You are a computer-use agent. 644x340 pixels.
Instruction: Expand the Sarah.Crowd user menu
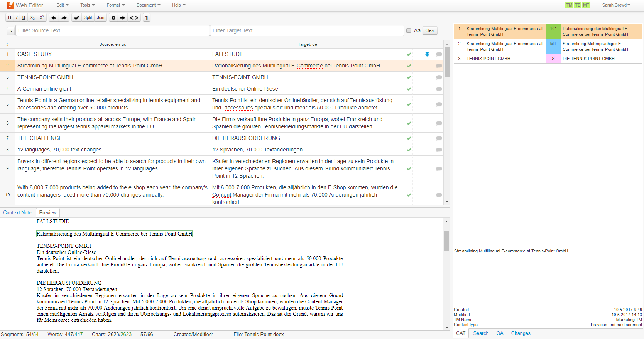pyautogui.click(x=616, y=5)
